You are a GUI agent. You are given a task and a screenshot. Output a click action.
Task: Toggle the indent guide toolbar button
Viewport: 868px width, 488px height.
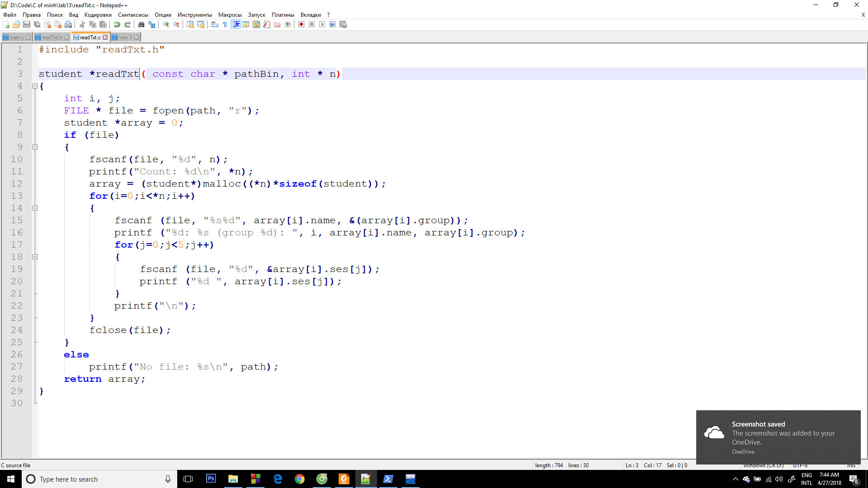pyautogui.click(x=236, y=24)
